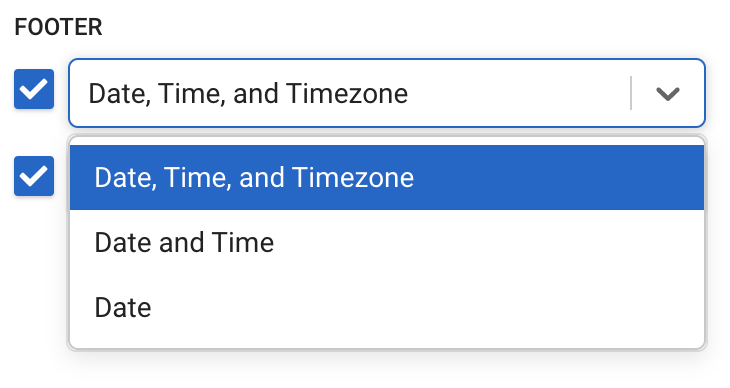
Task: Choose the Date and Time option
Action: pyautogui.click(x=387, y=242)
